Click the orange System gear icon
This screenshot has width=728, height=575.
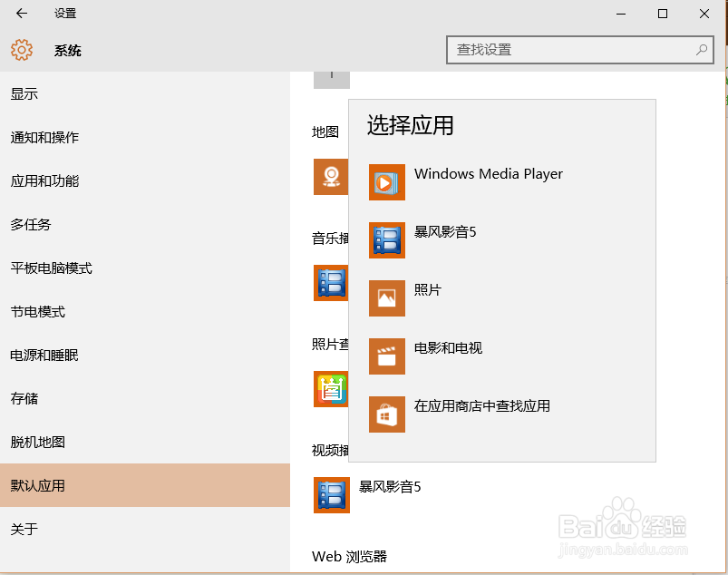click(x=22, y=50)
